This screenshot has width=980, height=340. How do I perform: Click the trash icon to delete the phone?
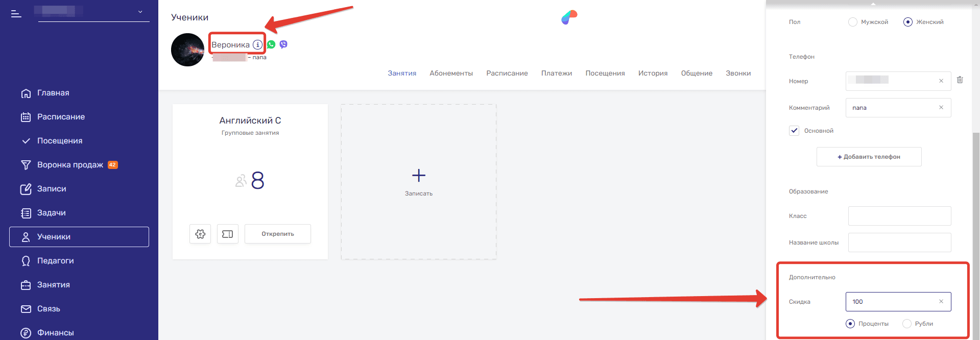[960, 80]
